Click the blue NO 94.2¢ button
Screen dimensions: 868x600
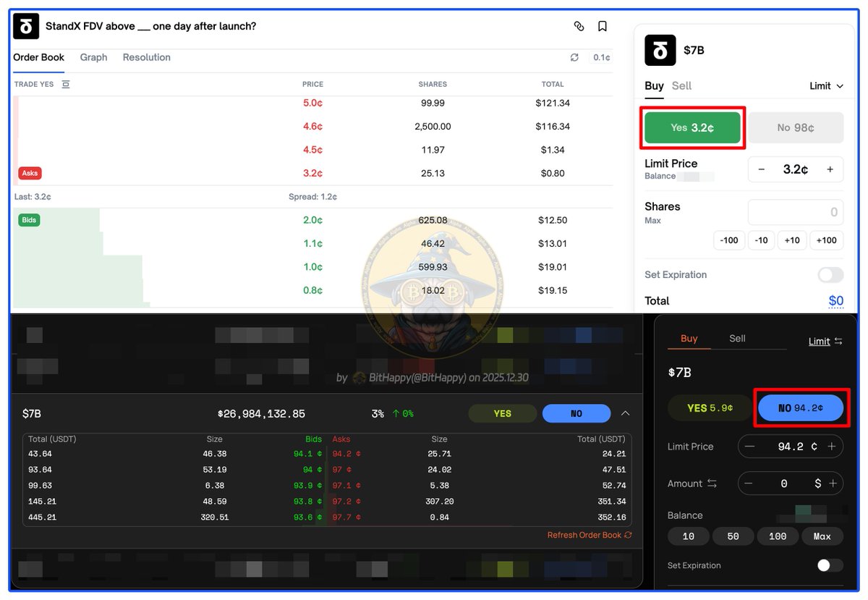coord(801,408)
